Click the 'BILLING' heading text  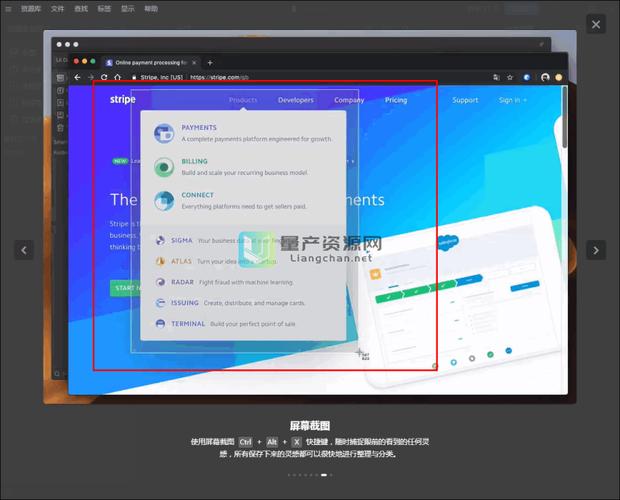(x=194, y=161)
